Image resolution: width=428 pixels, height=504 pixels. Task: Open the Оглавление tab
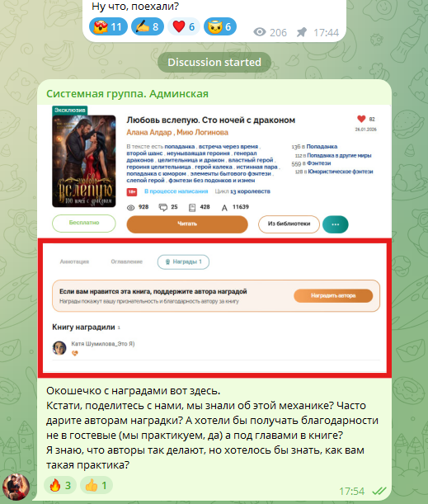click(x=127, y=262)
